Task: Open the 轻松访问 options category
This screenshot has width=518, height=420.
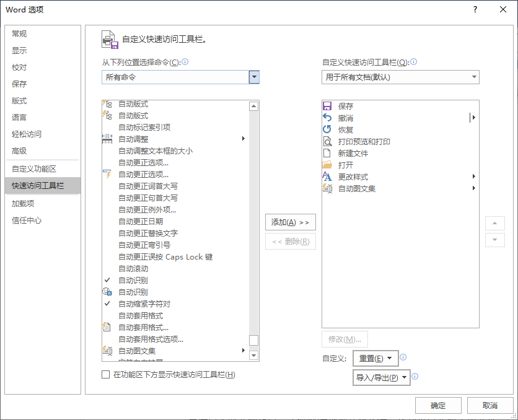Action: click(x=43, y=134)
